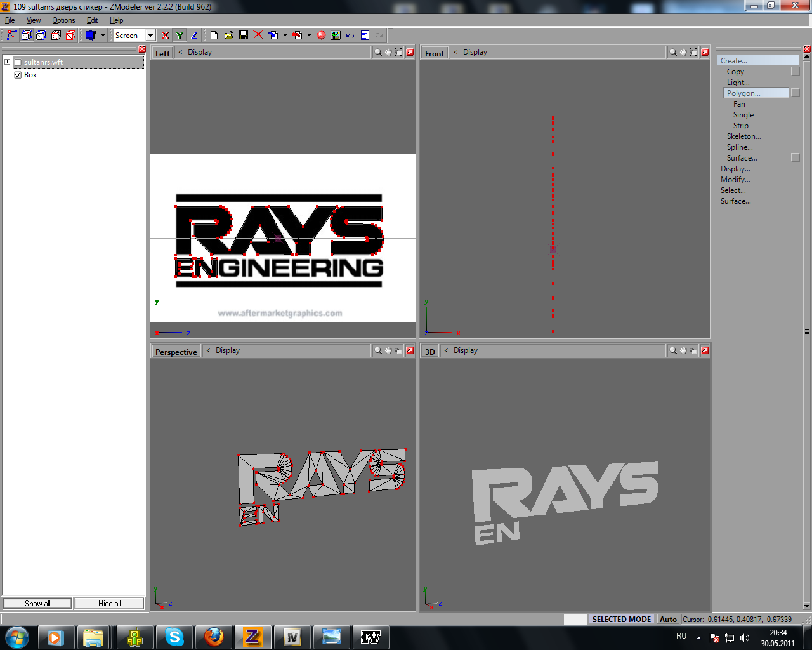Open the materials editor red sphere icon
The image size is (812, 650).
(321, 36)
